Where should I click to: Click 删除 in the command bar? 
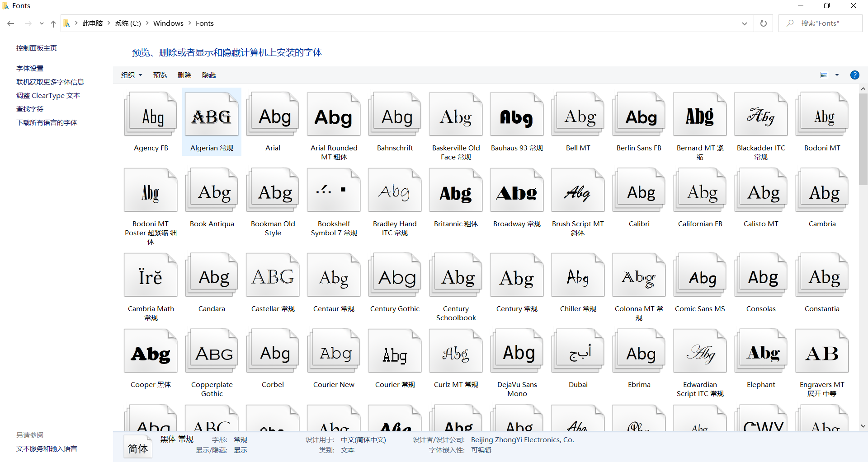pos(184,75)
